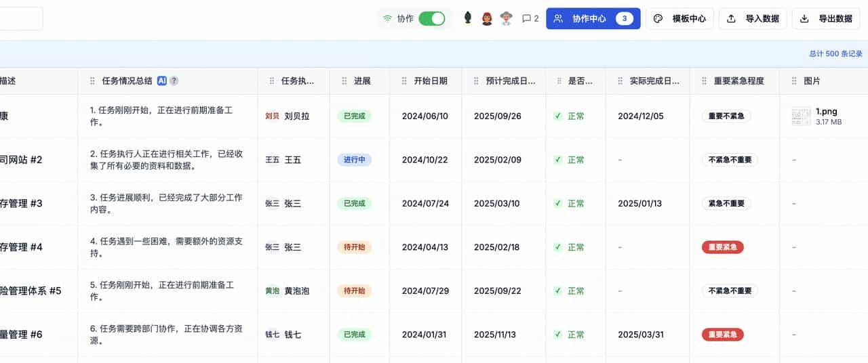Click the 已完成 status tag in 刘贝拉 row
Image resolution: width=868 pixels, height=363 pixels.
pyautogui.click(x=354, y=116)
